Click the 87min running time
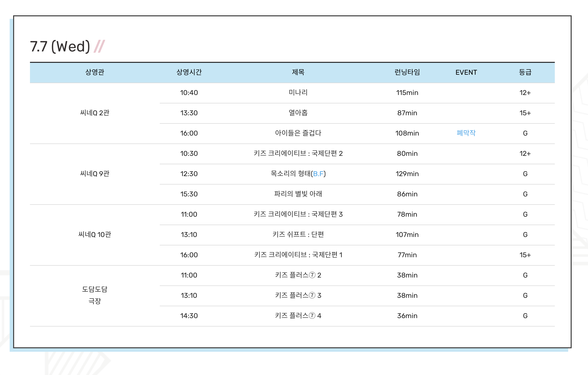 click(x=407, y=113)
